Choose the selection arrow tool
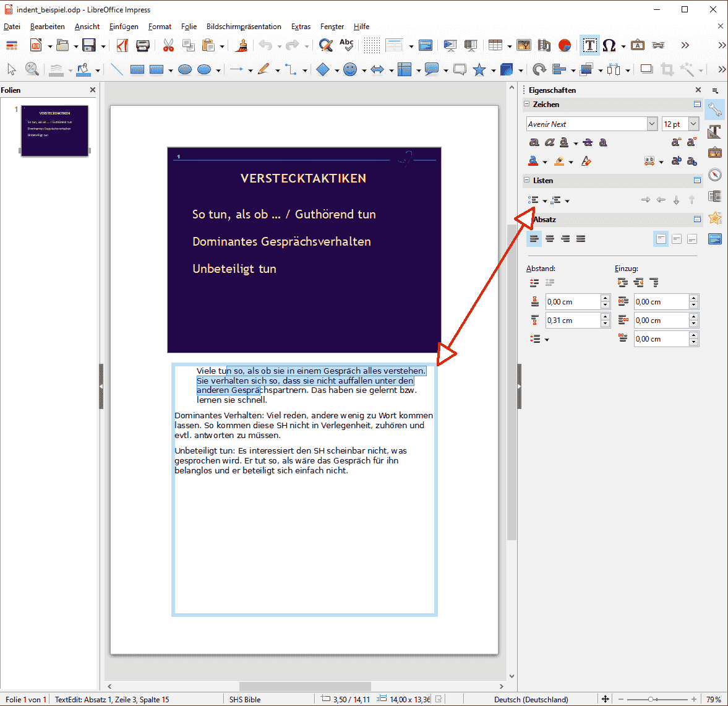Image resolution: width=728 pixels, height=706 pixels. coord(12,70)
